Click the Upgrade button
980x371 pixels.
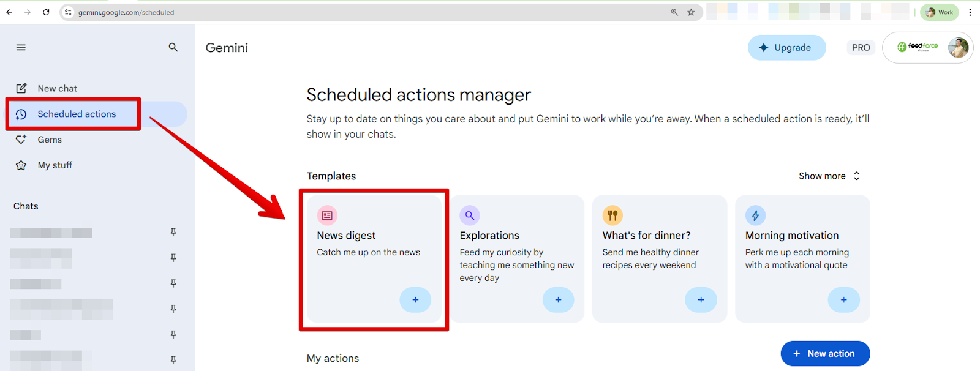[786, 48]
